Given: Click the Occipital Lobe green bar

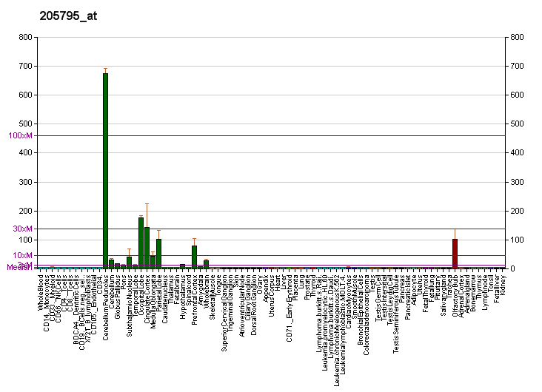Looking at the screenshot, I should click(x=141, y=243).
